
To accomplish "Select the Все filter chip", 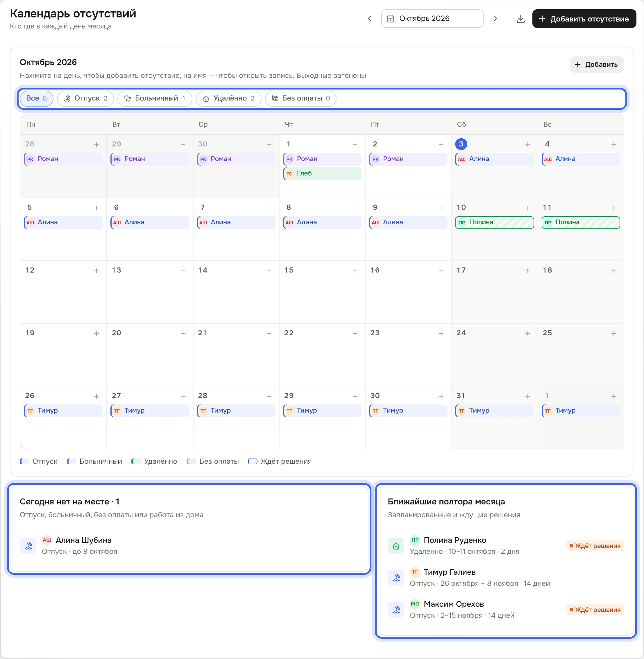I will click(37, 99).
